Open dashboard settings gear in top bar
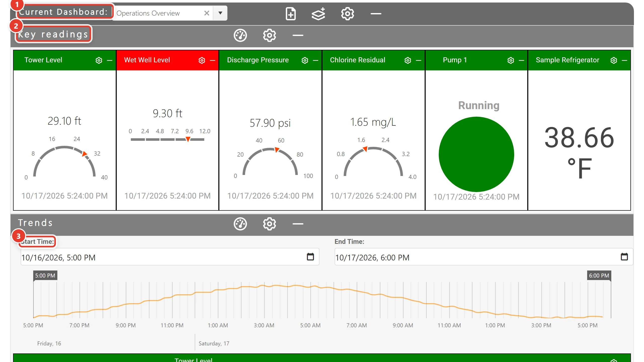This screenshot has height=362, width=644. pyautogui.click(x=347, y=13)
